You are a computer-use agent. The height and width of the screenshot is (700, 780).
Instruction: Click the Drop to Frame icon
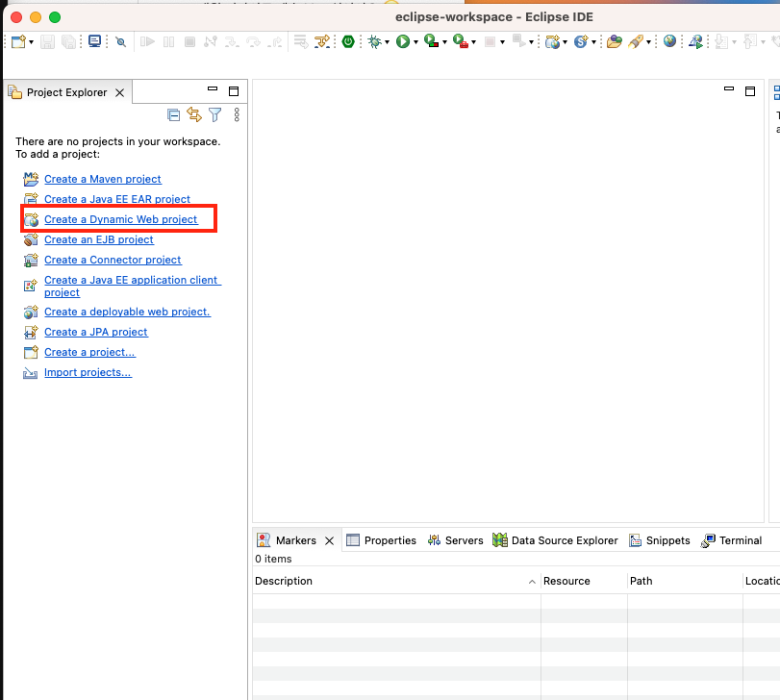[301, 41]
